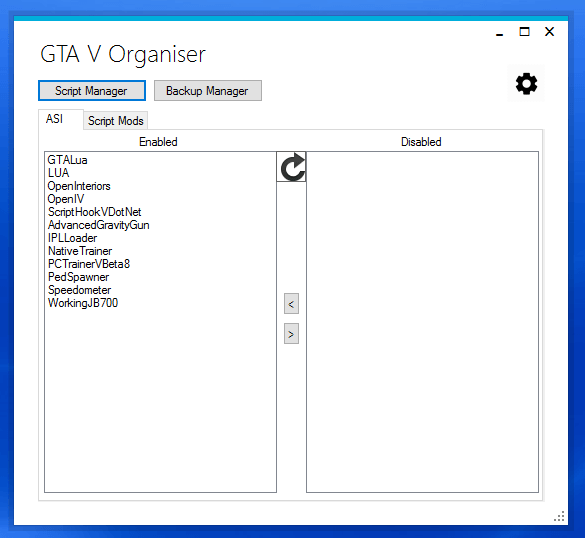Image resolution: width=585 pixels, height=538 pixels.
Task: Select the LUA entry
Action: (59, 173)
